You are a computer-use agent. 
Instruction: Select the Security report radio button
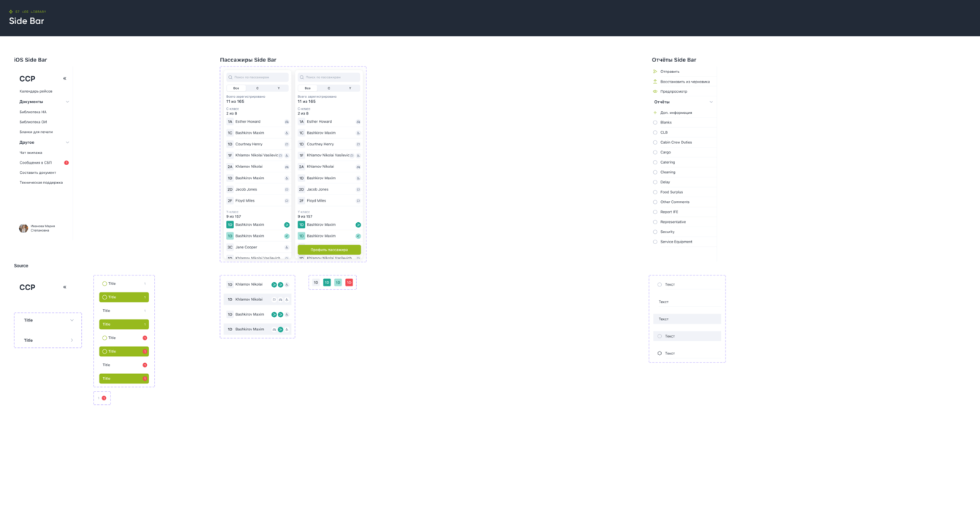point(655,232)
